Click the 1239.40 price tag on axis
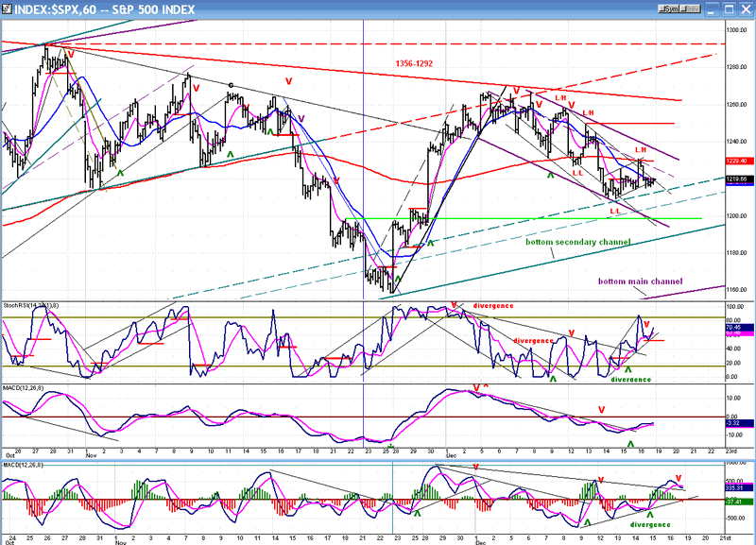 click(x=739, y=162)
